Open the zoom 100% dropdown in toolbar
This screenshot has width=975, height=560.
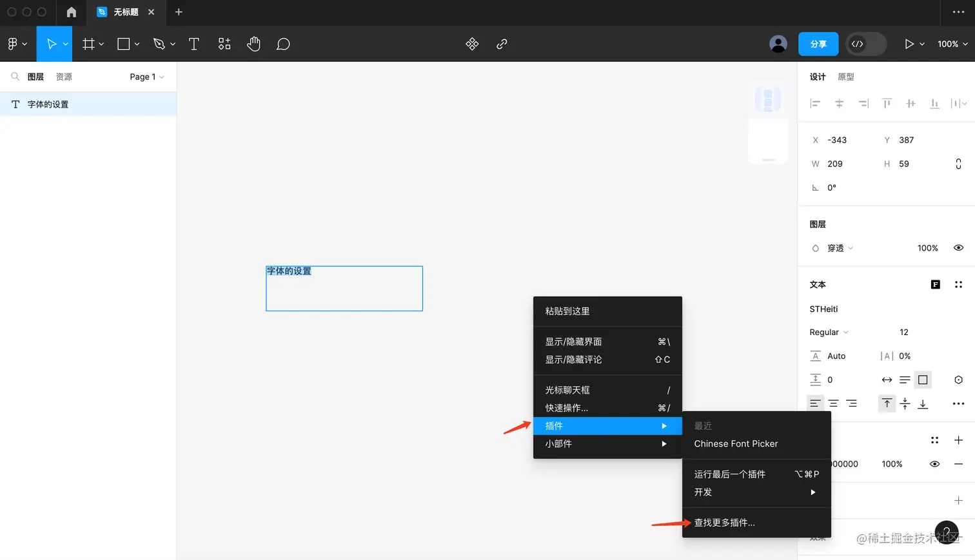point(952,44)
